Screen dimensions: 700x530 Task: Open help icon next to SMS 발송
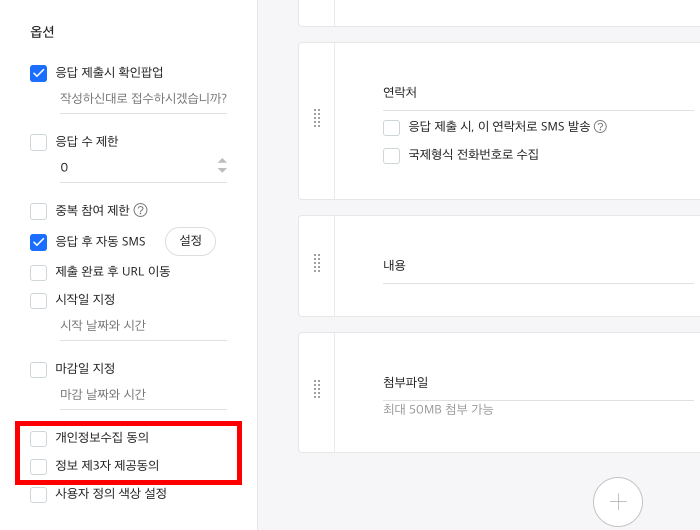[600, 127]
